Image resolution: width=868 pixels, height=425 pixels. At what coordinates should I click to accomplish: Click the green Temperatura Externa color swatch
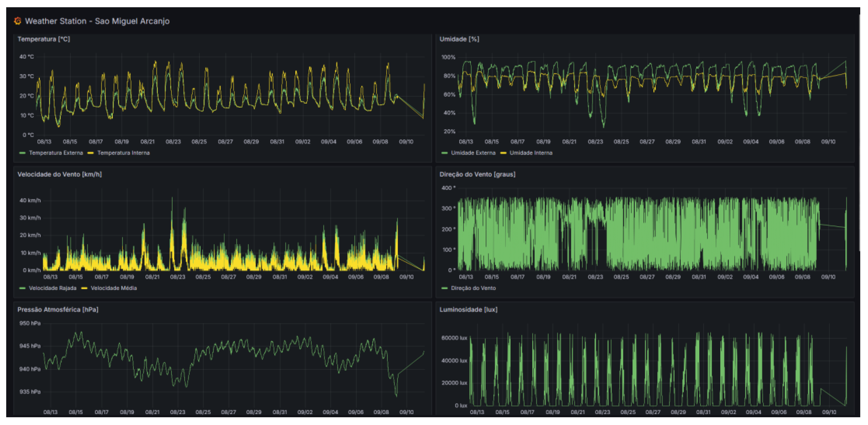point(23,153)
